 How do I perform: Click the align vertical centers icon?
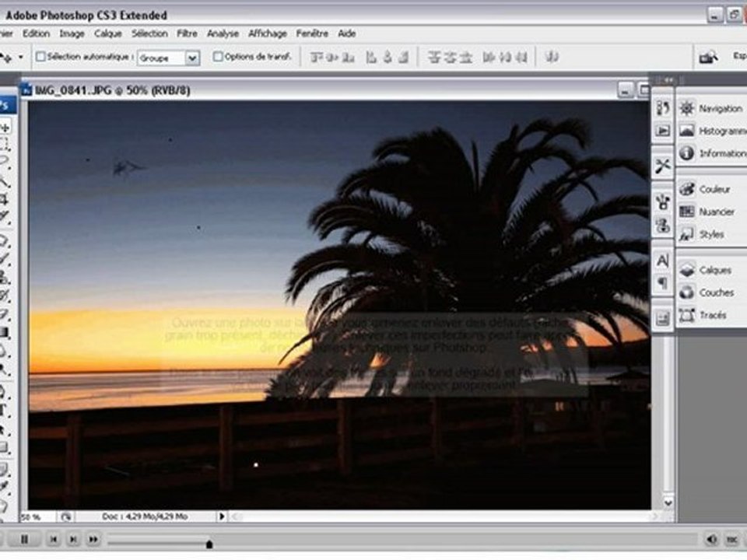click(332, 58)
